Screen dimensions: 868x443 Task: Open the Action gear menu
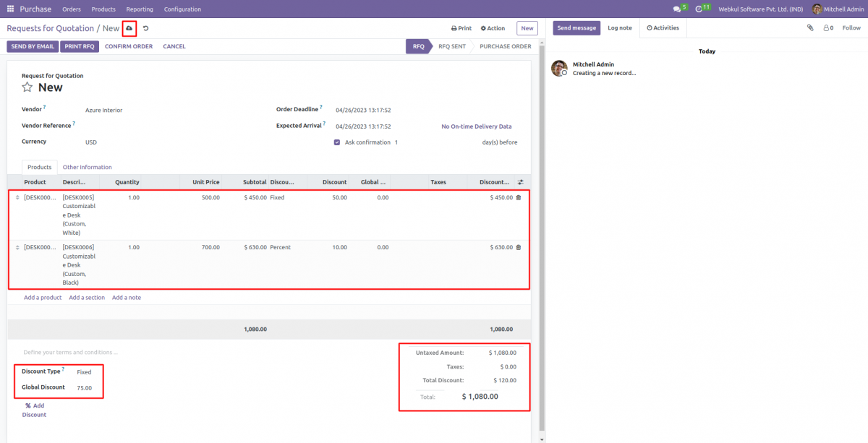493,27
